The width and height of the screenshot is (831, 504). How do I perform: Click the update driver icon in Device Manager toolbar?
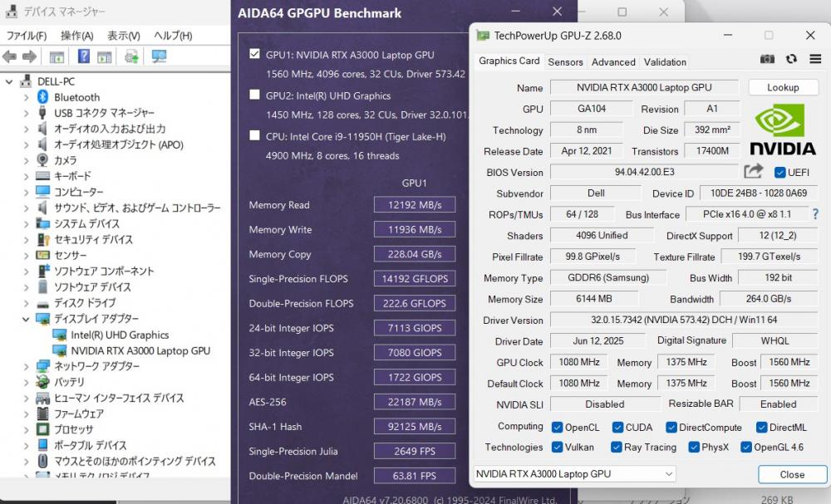[131, 56]
